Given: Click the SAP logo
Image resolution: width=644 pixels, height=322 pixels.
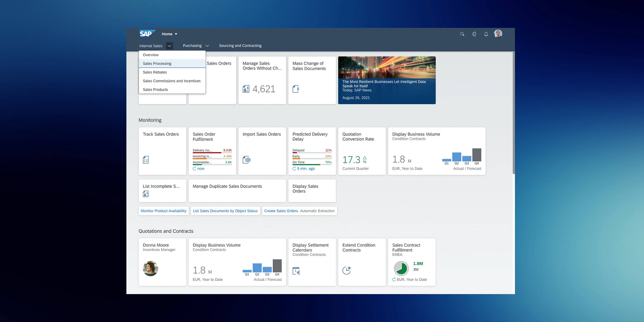Looking at the screenshot, I should pos(147,33).
